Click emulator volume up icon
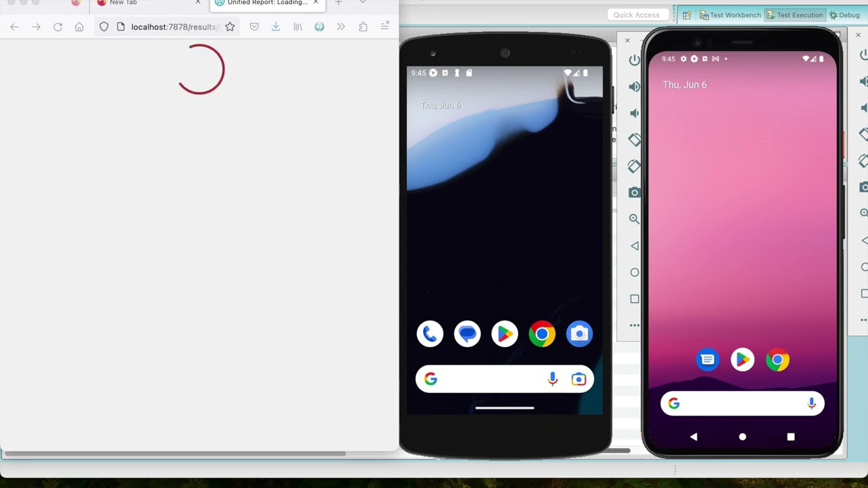868x488 pixels. [634, 87]
